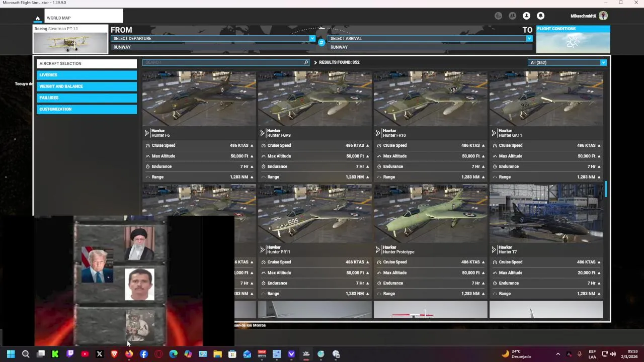
Task: Select the AIRCRAFT SELECTION menu item
Action: click(x=87, y=63)
